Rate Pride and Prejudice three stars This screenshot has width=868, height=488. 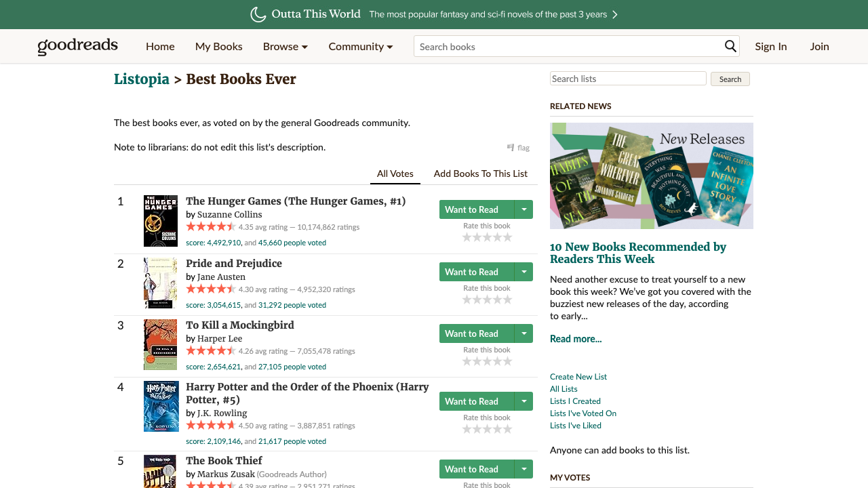click(487, 300)
